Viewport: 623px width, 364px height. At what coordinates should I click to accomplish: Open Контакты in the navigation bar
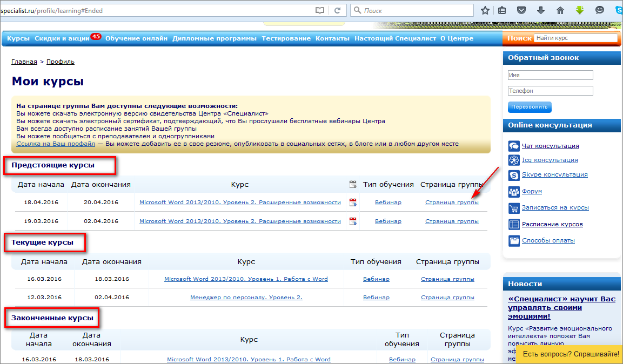[332, 38]
